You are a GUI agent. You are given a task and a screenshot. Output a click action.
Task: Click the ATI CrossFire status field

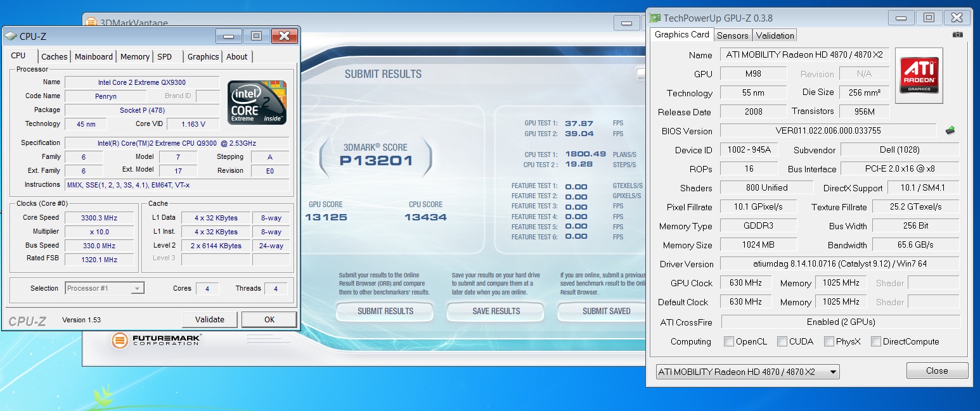841,322
